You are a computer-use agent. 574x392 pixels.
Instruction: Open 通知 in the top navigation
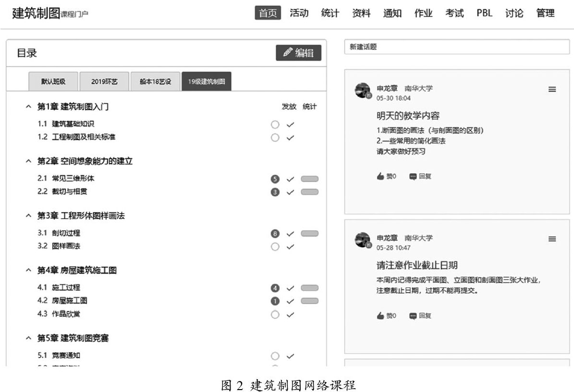coord(392,13)
